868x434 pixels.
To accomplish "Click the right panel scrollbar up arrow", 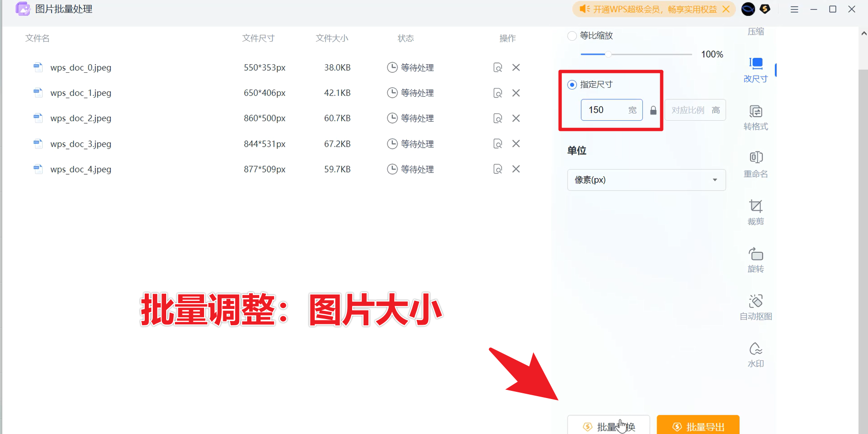I will [864, 34].
